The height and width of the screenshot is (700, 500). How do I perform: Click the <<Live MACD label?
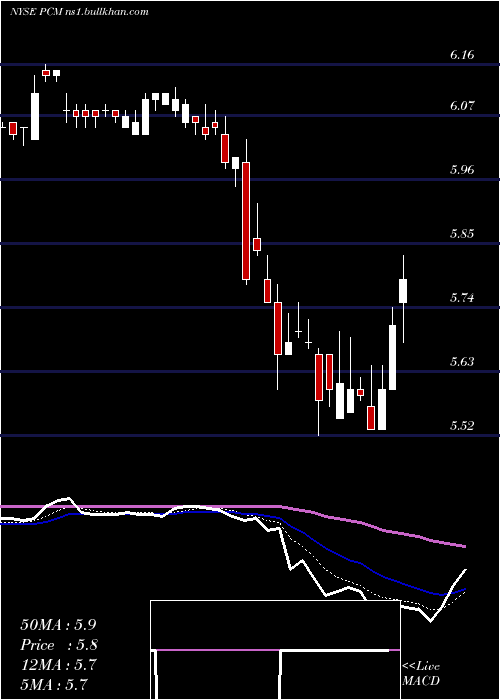tap(421, 674)
